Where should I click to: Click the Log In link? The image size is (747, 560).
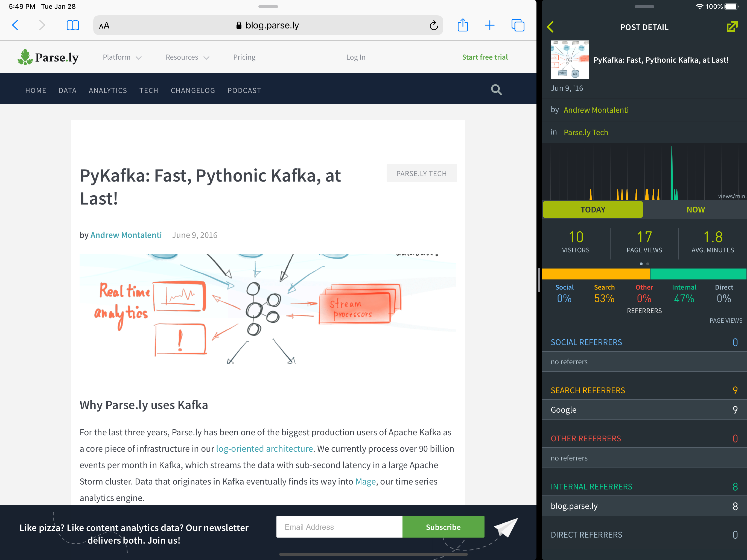[x=356, y=57]
